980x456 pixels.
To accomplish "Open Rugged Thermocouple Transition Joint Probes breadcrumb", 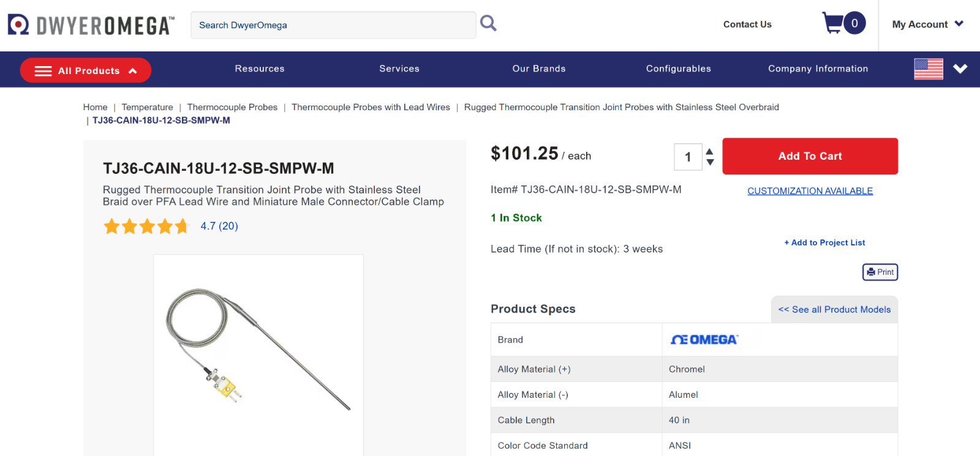I will pyautogui.click(x=621, y=107).
